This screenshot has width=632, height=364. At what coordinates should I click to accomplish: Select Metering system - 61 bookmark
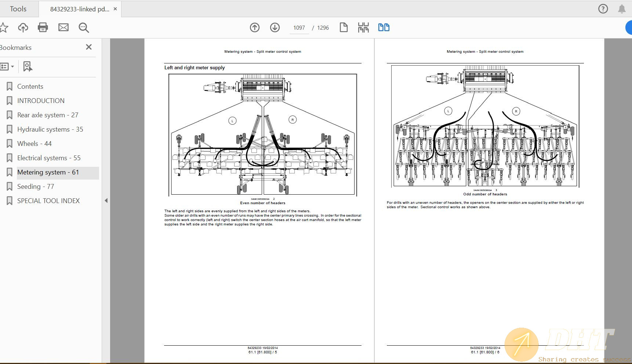(48, 172)
